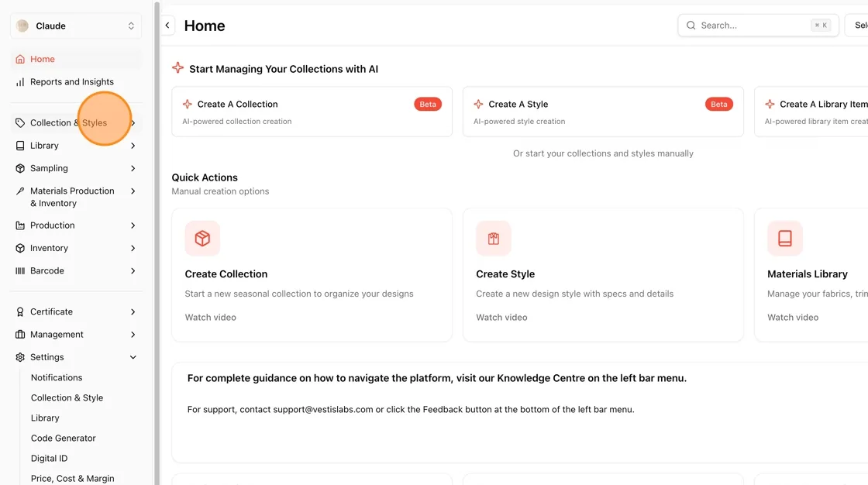Open the AI Create A Style card
Screen dimensions: 868x485
tap(603, 112)
